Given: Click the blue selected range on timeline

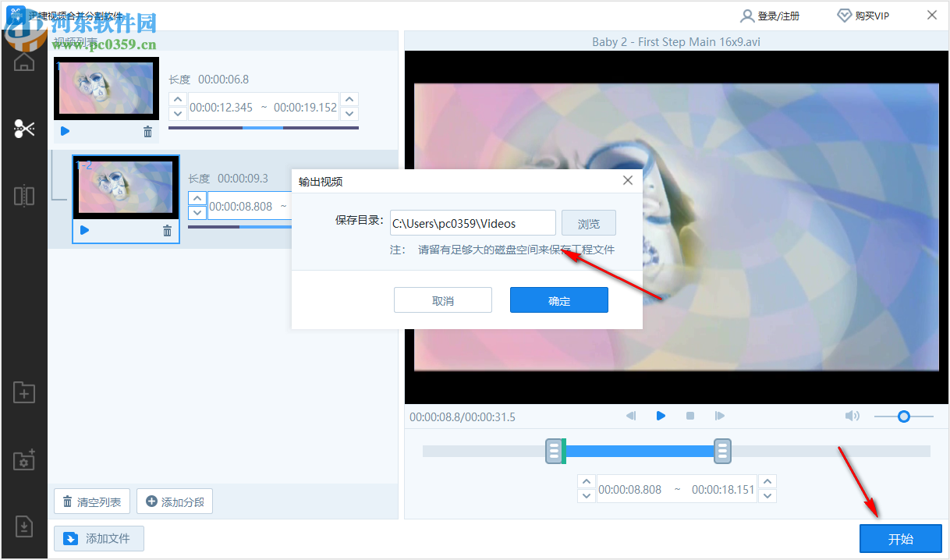Looking at the screenshot, I should coord(639,451).
